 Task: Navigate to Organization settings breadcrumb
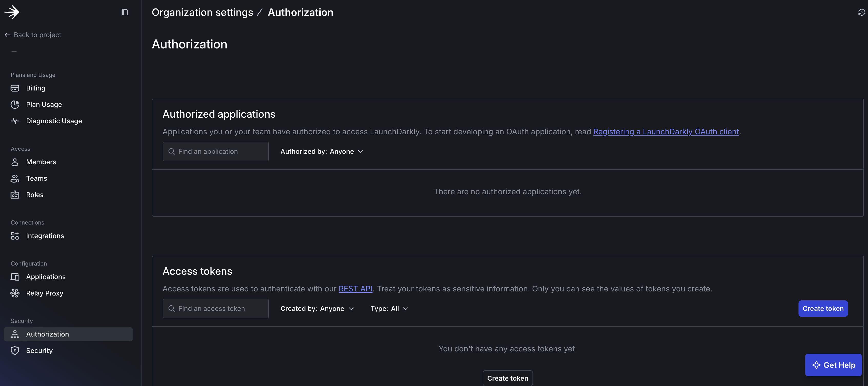[x=202, y=12]
